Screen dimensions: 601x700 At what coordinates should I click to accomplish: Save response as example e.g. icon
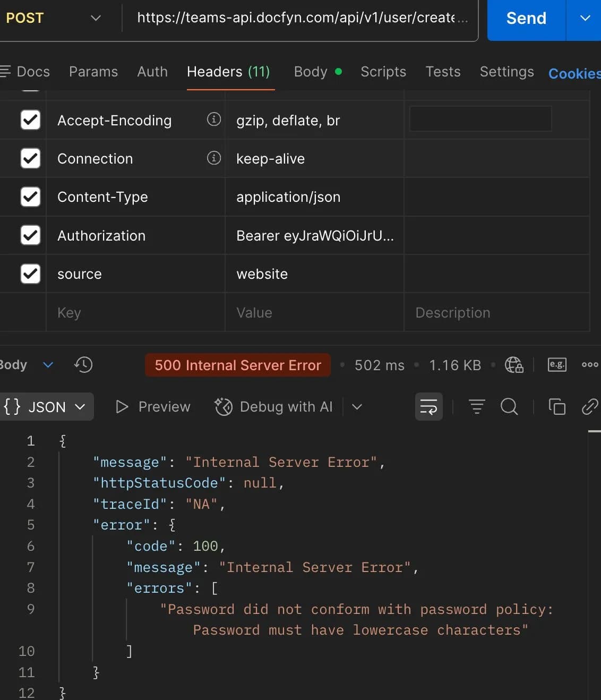tap(557, 365)
